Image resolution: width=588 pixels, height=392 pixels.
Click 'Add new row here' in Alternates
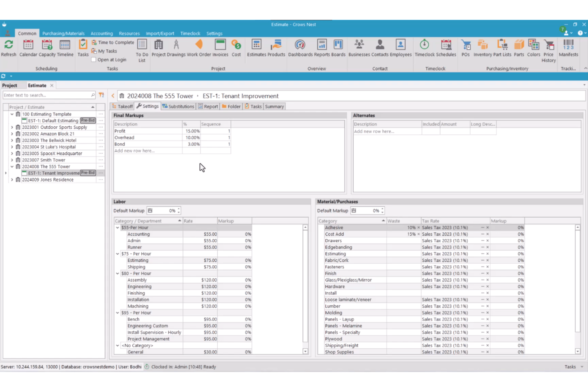[374, 131]
